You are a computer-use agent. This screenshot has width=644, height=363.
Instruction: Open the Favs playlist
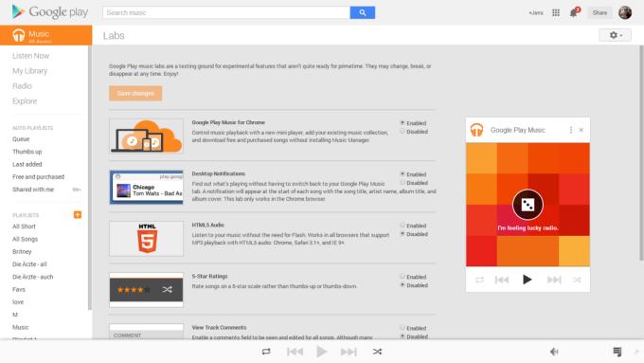point(19,289)
